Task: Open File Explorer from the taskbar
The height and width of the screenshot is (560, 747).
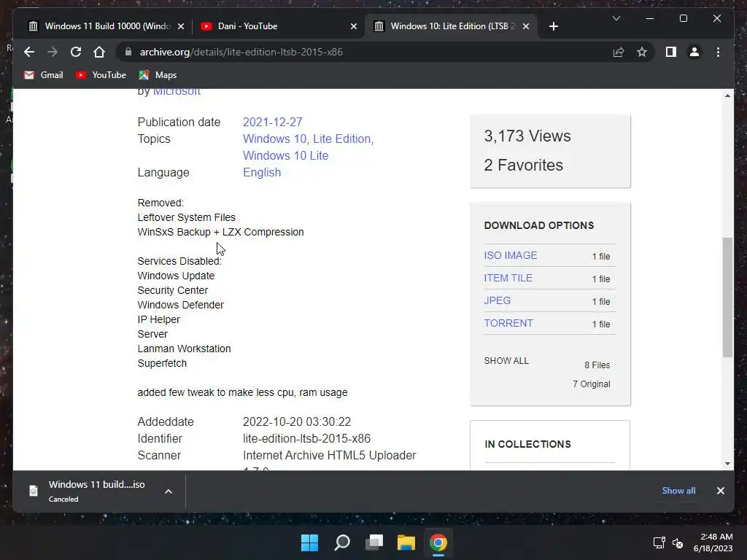Action: 406,542
